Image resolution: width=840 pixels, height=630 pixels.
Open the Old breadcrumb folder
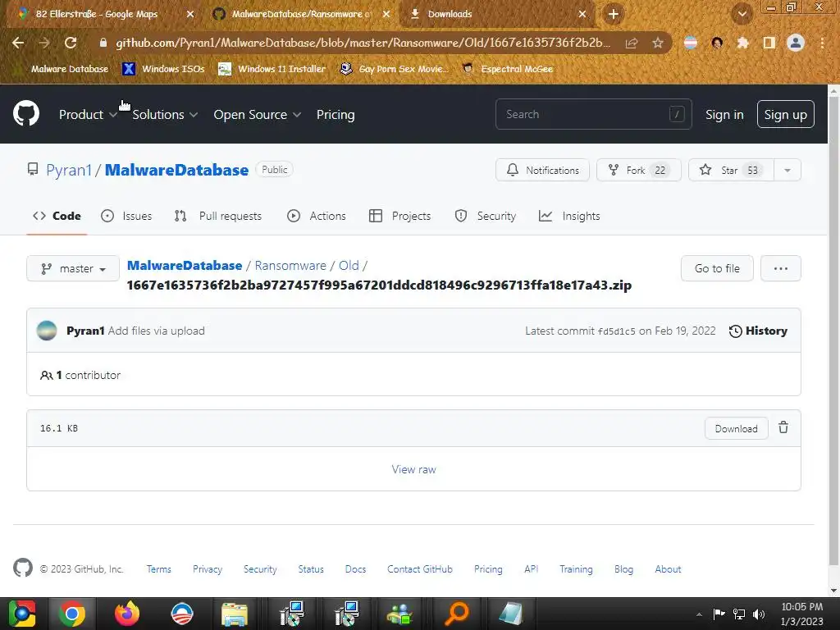[x=349, y=266]
